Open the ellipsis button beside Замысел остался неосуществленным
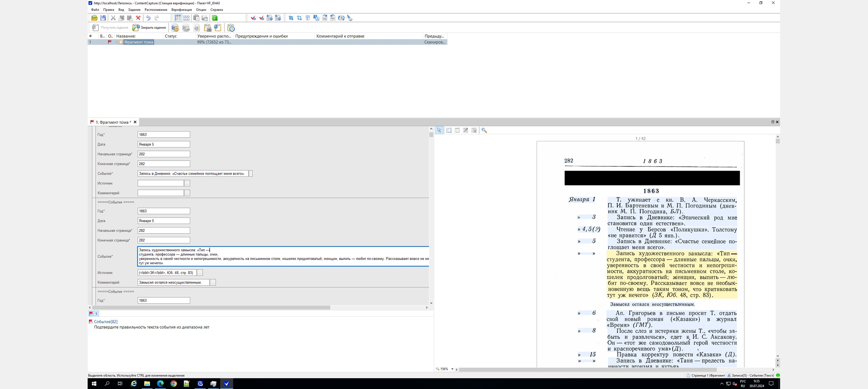 click(213, 282)
